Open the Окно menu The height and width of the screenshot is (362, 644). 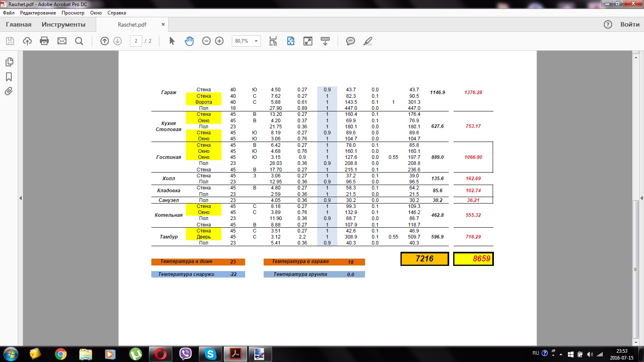96,13
